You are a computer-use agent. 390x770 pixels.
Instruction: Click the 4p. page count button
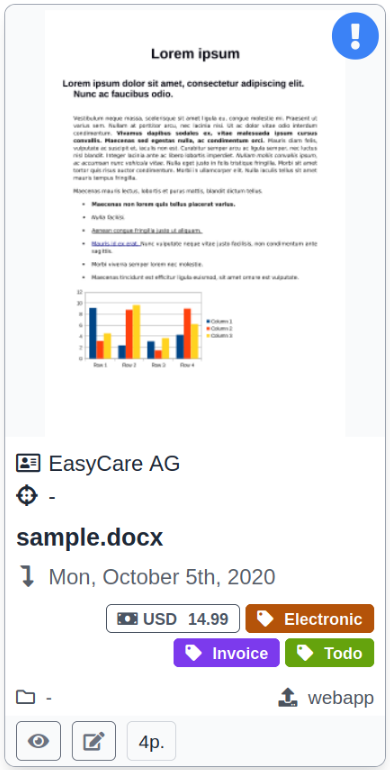click(151, 741)
